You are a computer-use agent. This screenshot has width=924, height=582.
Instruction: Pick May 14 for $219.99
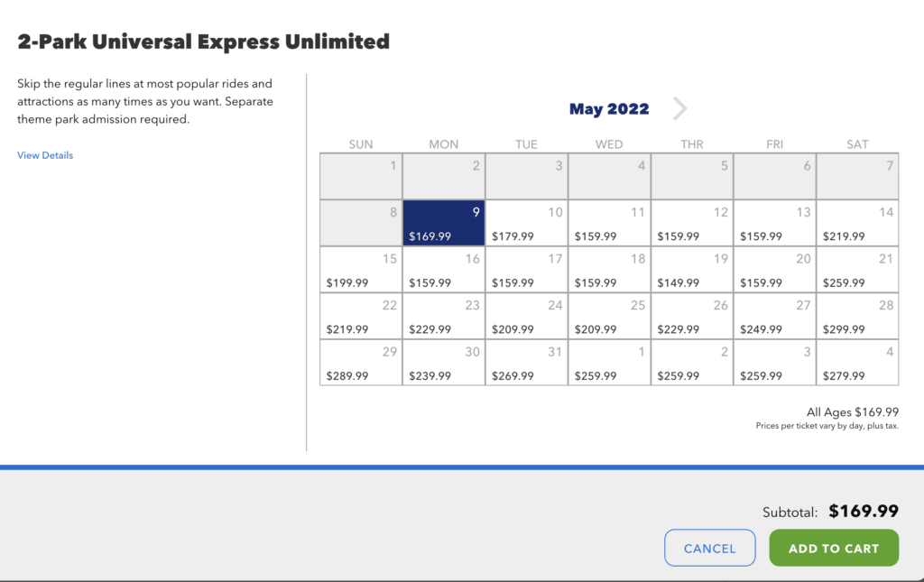click(857, 223)
